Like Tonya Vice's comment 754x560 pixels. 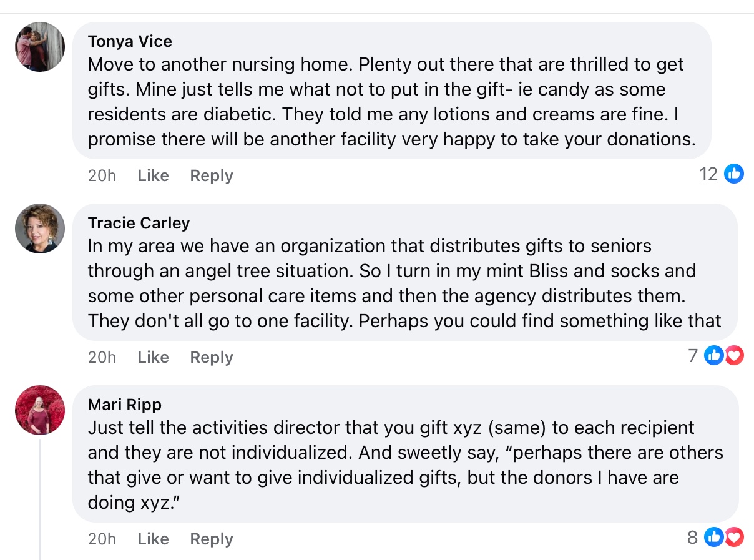tap(153, 175)
